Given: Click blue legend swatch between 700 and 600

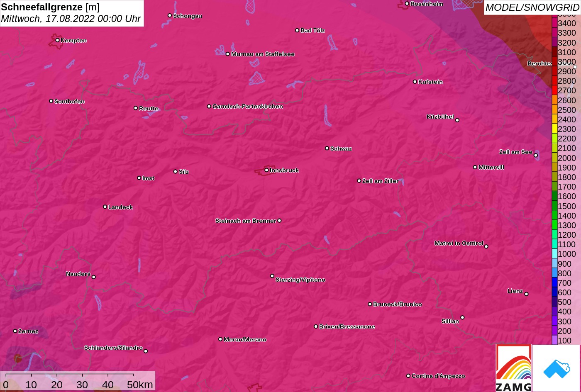Looking at the screenshot, I should pos(554,283).
